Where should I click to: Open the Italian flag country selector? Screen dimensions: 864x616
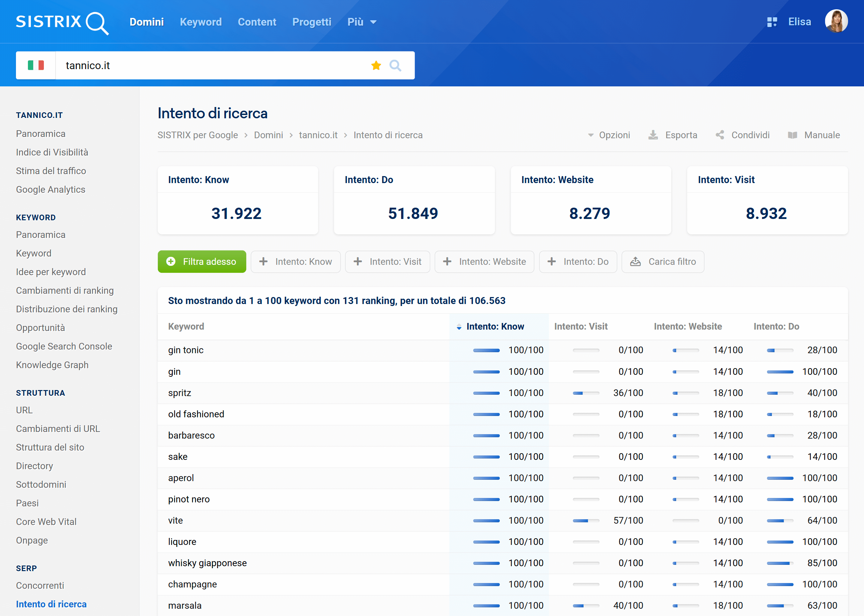[36, 65]
